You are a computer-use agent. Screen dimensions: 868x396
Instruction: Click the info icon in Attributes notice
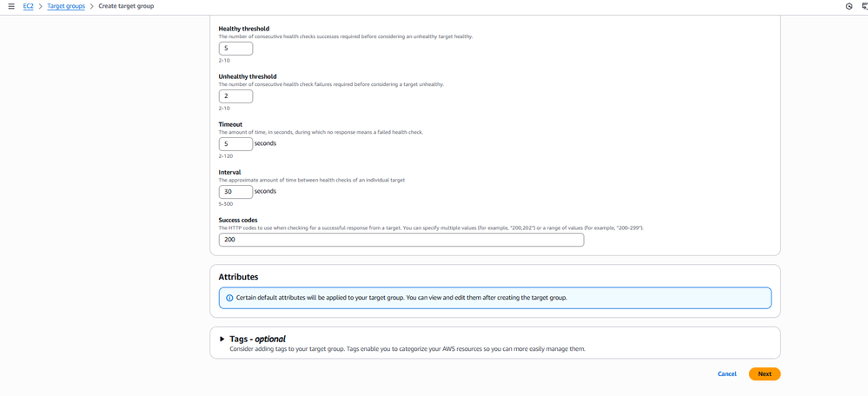pos(229,298)
